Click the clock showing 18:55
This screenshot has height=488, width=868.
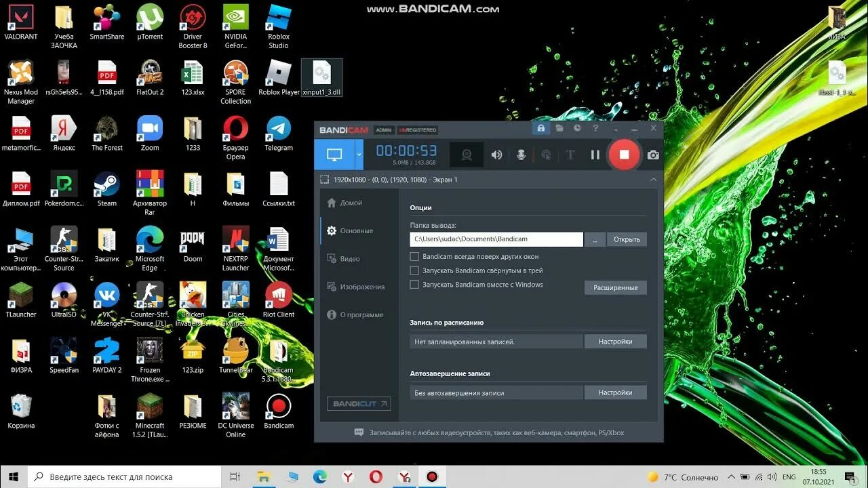pos(818,472)
